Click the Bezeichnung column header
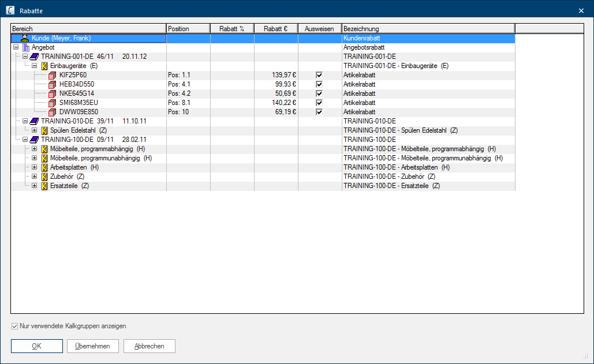The image size is (594, 364). pyautogui.click(x=427, y=29)
